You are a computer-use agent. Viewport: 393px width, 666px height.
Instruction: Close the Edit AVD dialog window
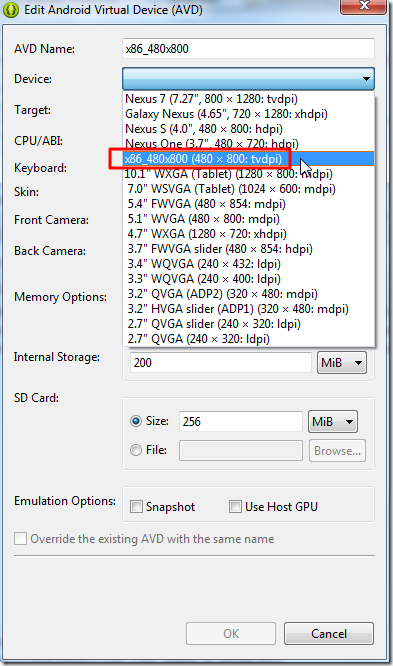pos(364,7)
